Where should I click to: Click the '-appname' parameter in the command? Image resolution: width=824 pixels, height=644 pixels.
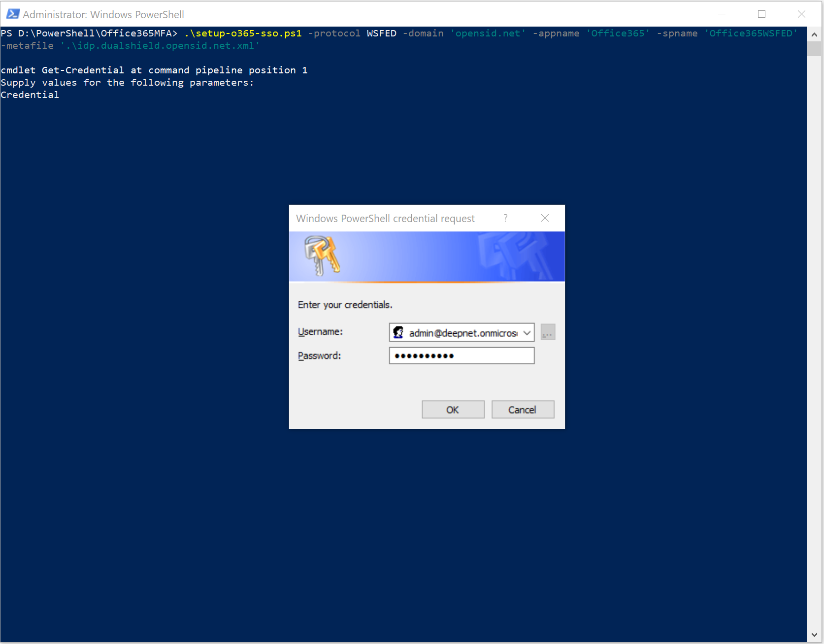556,33
